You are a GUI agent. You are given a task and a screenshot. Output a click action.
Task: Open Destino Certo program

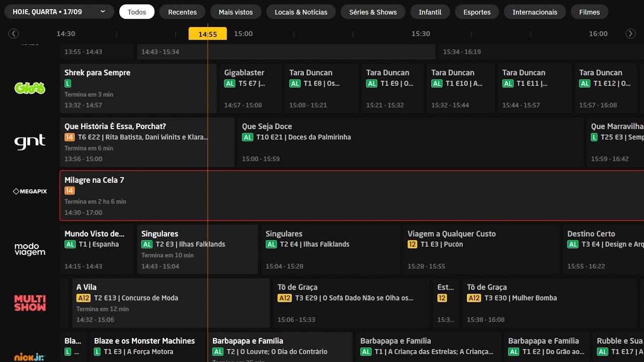[x=603, y=249]
